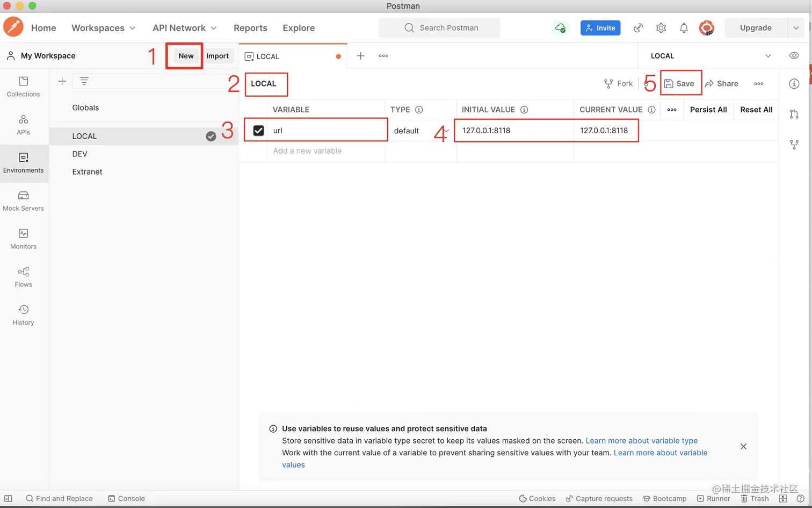Click the CURRENT VALUE info icon
The width and height of the screenshot is (812, 508).
651,110
